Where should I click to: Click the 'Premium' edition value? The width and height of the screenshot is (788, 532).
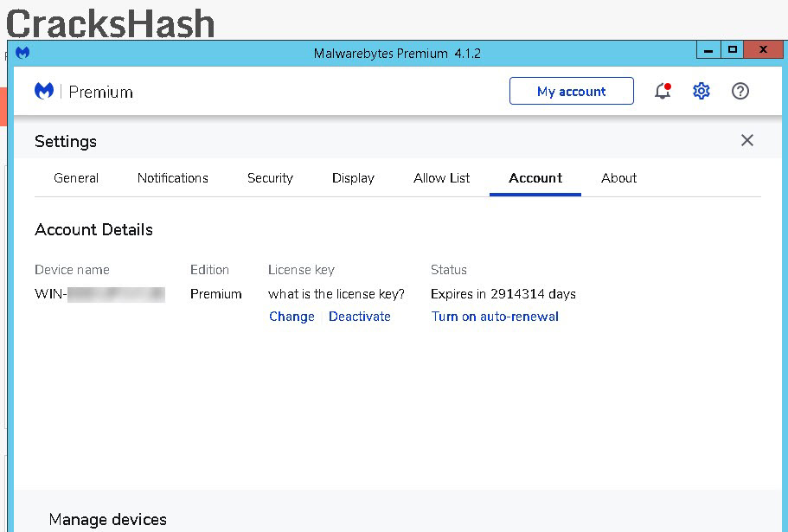[215, 294]
